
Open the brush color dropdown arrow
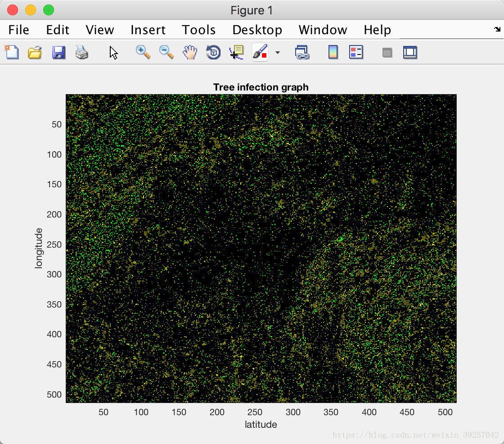click(277, 52)
